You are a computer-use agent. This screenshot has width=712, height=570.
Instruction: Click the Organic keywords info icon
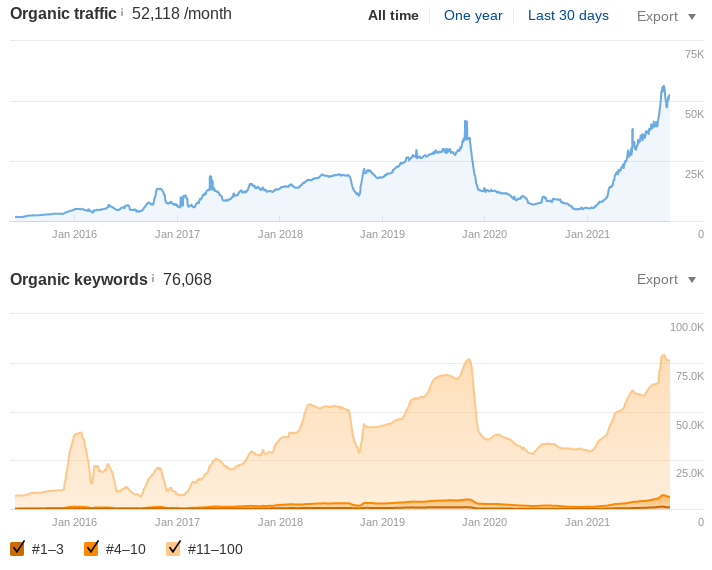coord(153,278)
